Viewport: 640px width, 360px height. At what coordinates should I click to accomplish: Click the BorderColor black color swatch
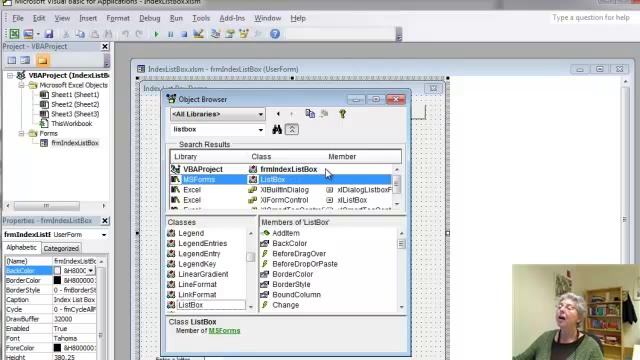point(57,280)
